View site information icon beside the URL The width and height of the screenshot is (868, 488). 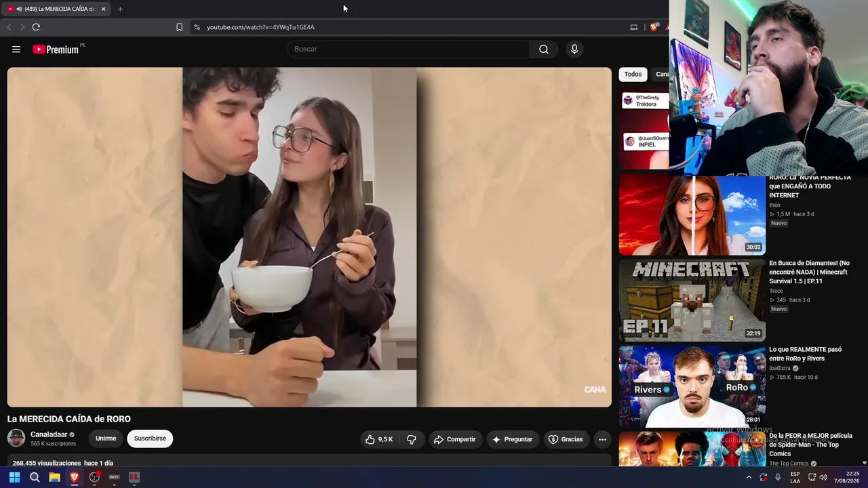click(197, 27)
